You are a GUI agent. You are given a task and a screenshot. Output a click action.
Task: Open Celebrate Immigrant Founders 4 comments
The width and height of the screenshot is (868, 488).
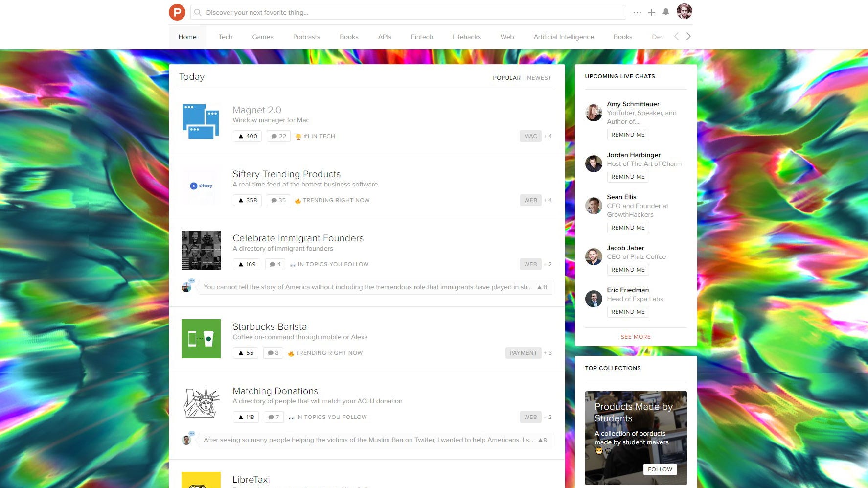pyautogui.click(x=275, y=264)
